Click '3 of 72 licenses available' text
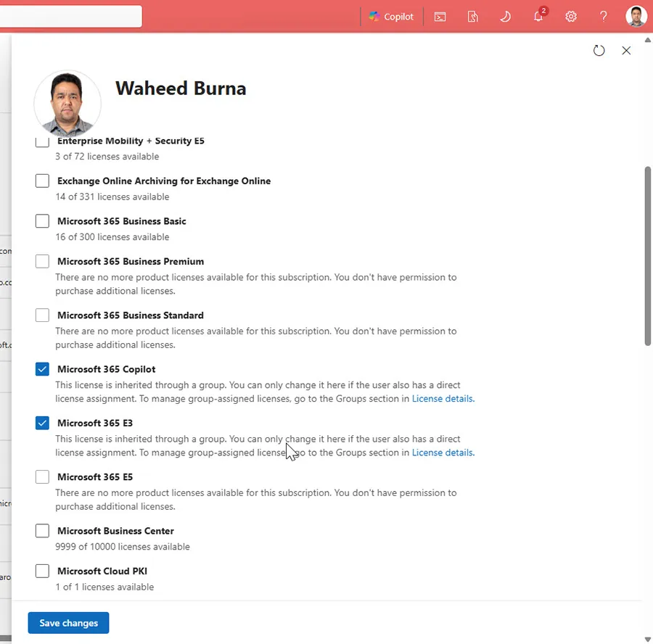The image size is (653, 644). 107,157
